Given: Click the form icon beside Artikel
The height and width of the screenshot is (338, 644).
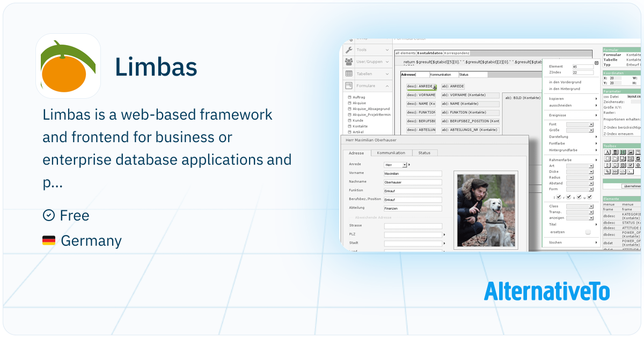Looking at the screenshot, I should coord(349,131).
